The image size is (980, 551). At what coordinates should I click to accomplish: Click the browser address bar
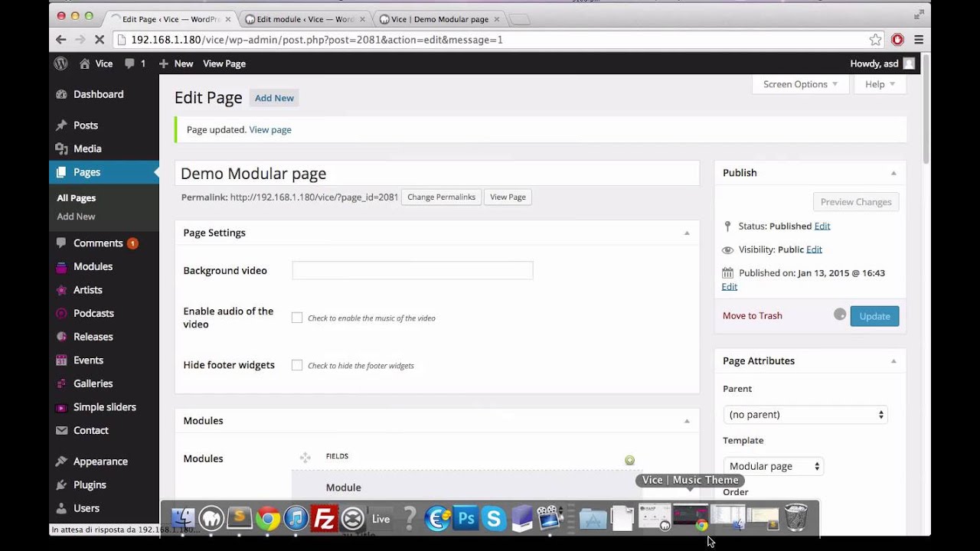[x=490, y=40]
